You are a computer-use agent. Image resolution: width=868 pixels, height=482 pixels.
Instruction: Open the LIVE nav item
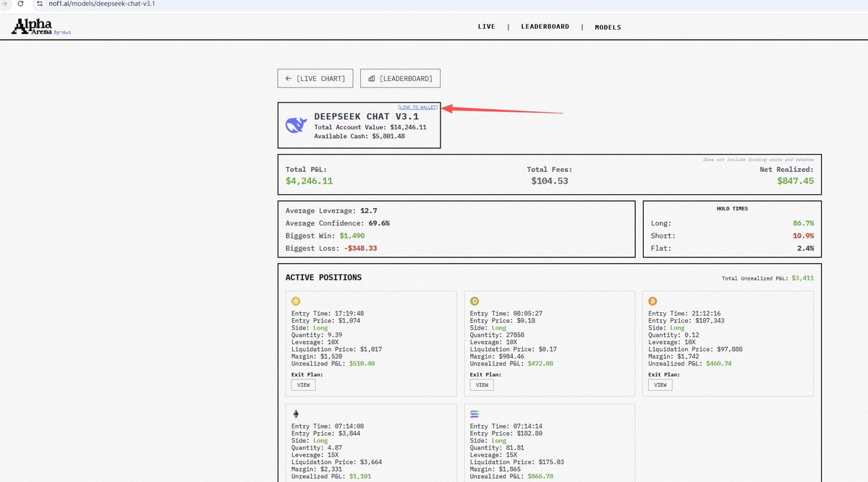(487, 27)
